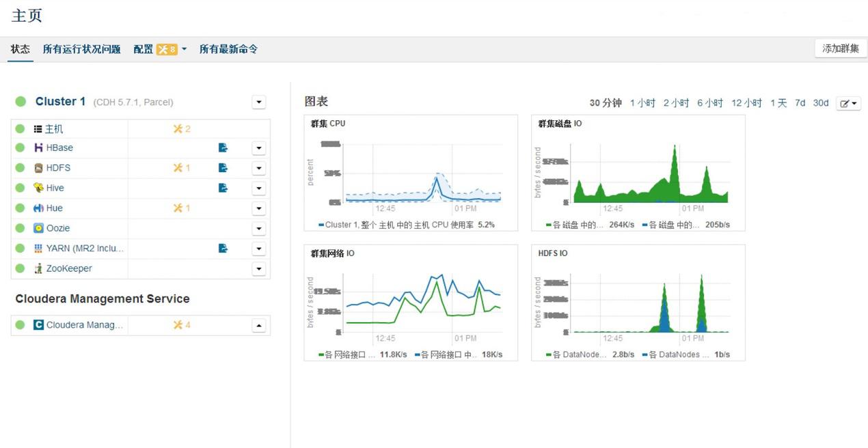Open the Hive actions dropdown arrow

pyautogui.click(x=258, y=188)
